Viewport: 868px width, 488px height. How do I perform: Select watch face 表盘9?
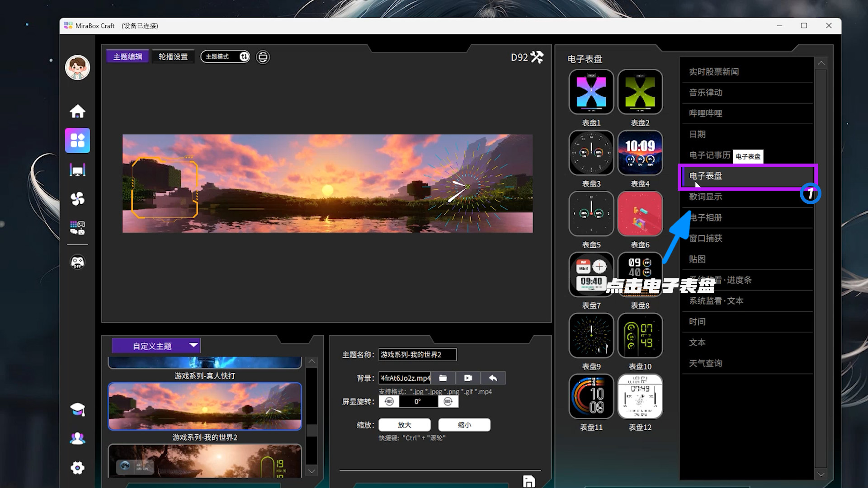pos(591,335)
